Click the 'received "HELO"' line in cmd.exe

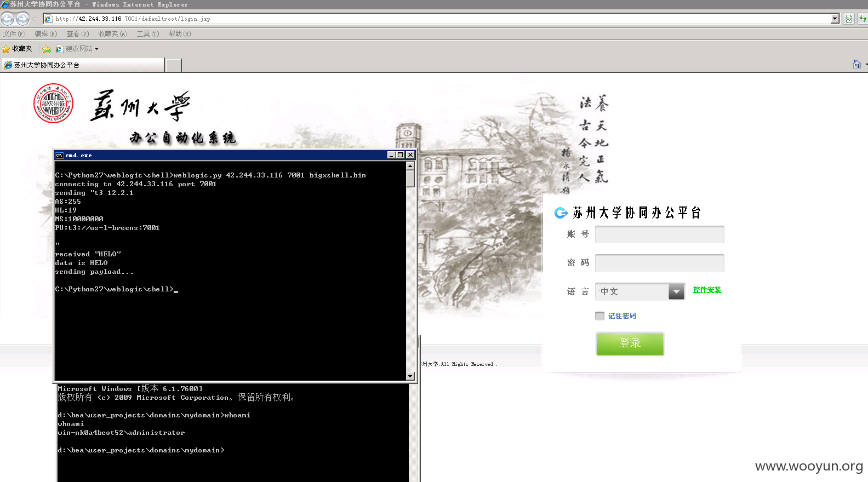pyautogui.click(x=88, y=254)
